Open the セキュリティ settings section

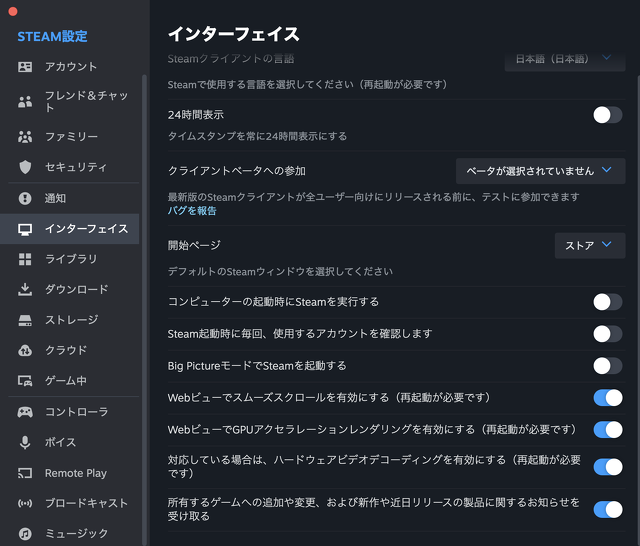pos(69,167)
